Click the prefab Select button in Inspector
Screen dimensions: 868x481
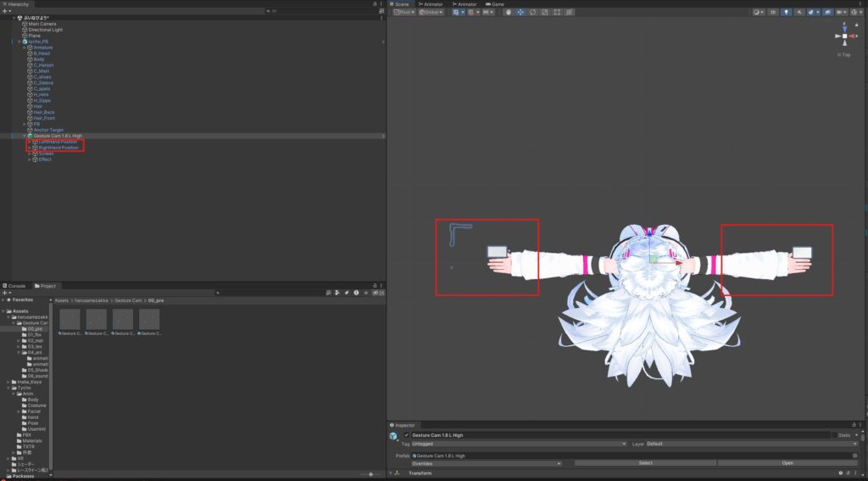pos(645,463)
